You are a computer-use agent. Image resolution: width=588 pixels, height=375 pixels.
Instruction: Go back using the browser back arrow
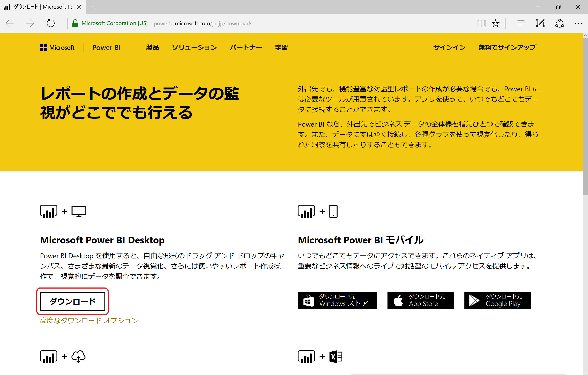[x=9, y=23]
